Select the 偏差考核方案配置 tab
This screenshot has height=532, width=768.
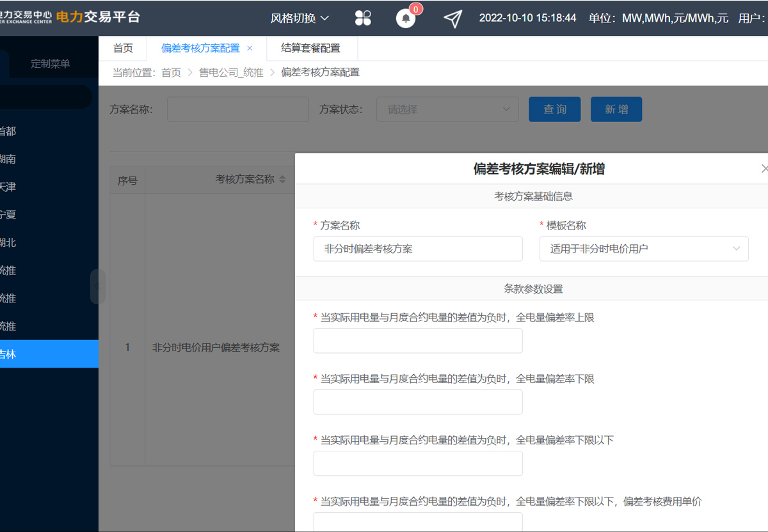point(200,48)
